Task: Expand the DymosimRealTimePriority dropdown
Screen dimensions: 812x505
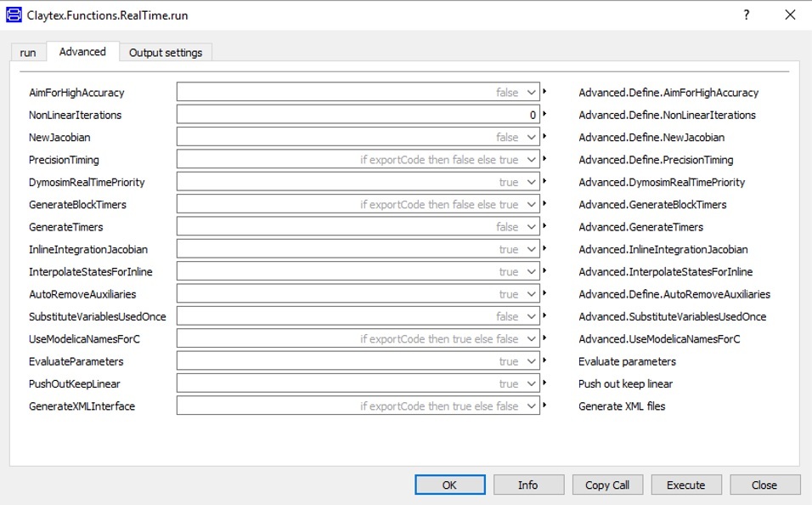Action: [x=532, y=182]
